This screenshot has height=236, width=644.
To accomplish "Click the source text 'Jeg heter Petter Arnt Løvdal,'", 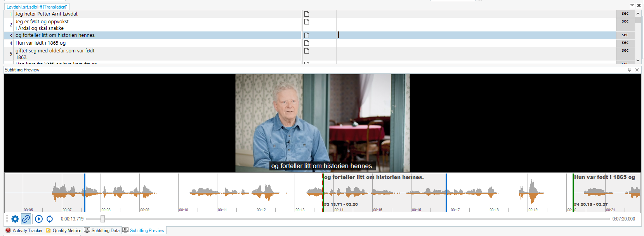I will click(47, 14).
